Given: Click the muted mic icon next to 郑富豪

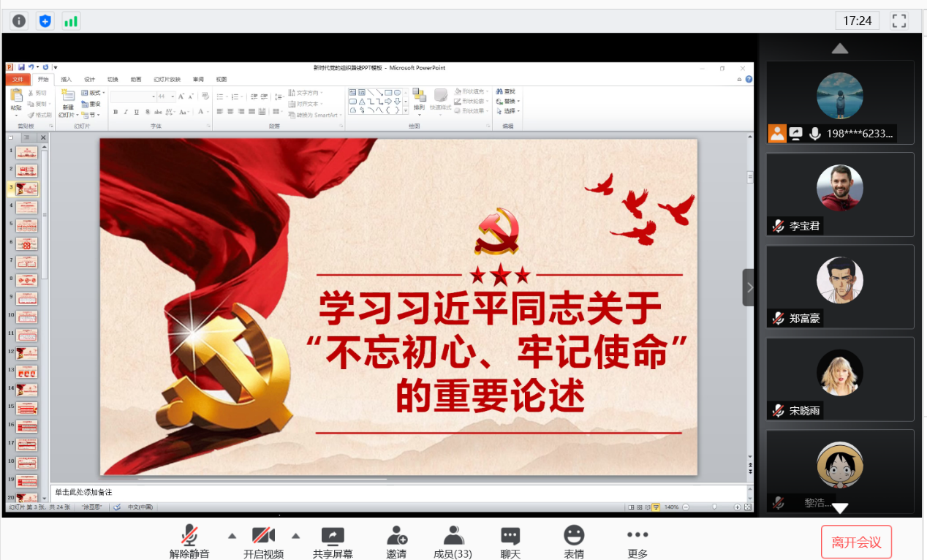Looking at the screenshot, I should click(778, 318).
